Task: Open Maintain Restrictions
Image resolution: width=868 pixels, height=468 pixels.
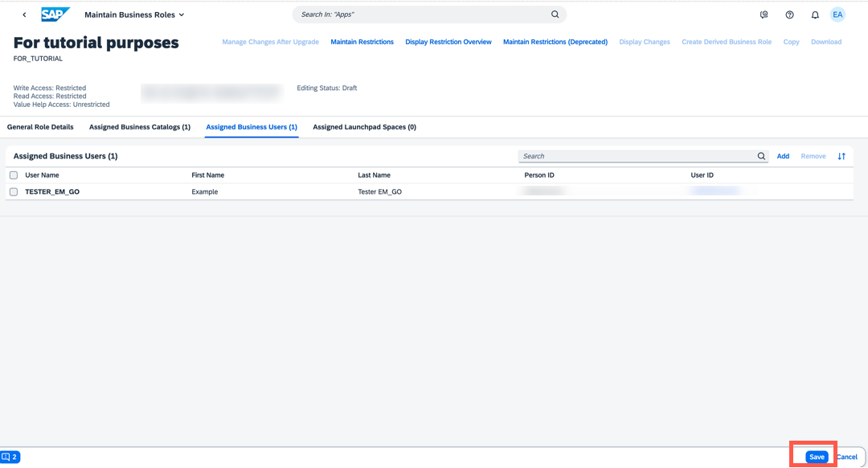Action: point(362,42)
